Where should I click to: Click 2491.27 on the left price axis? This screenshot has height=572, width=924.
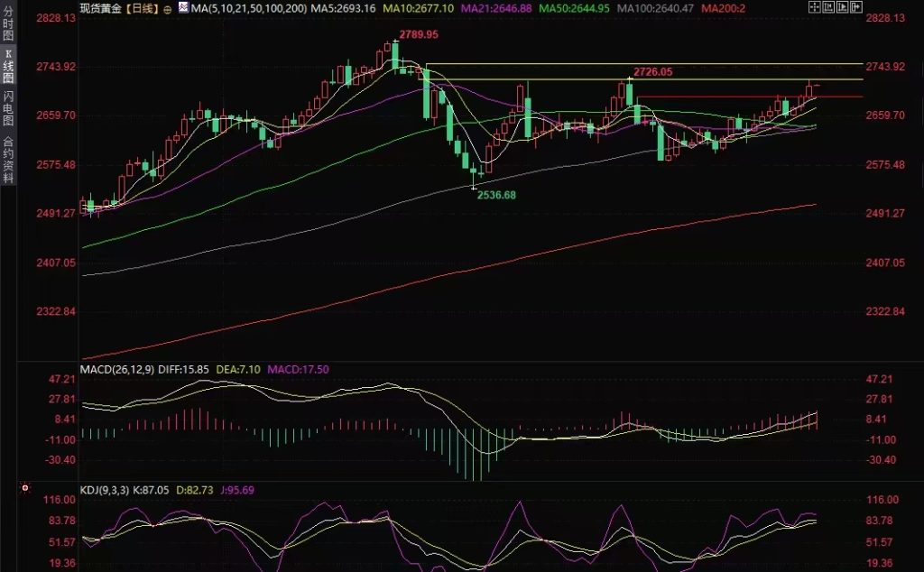pos(56,213)
